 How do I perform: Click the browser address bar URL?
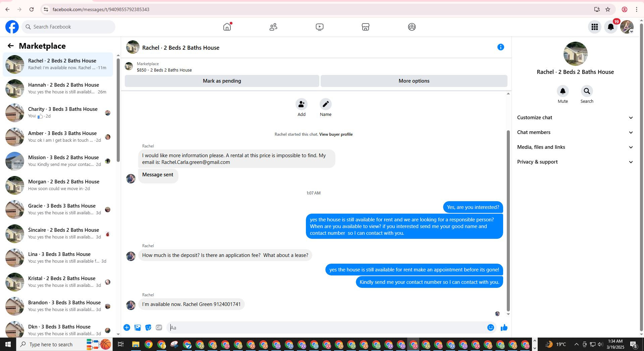101,9
